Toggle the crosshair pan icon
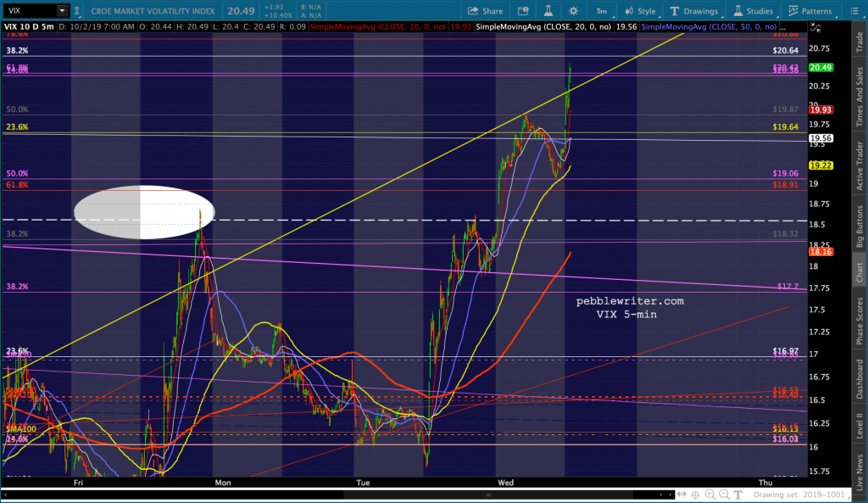This screenshot has height=503, width=868. coord(695,495)
